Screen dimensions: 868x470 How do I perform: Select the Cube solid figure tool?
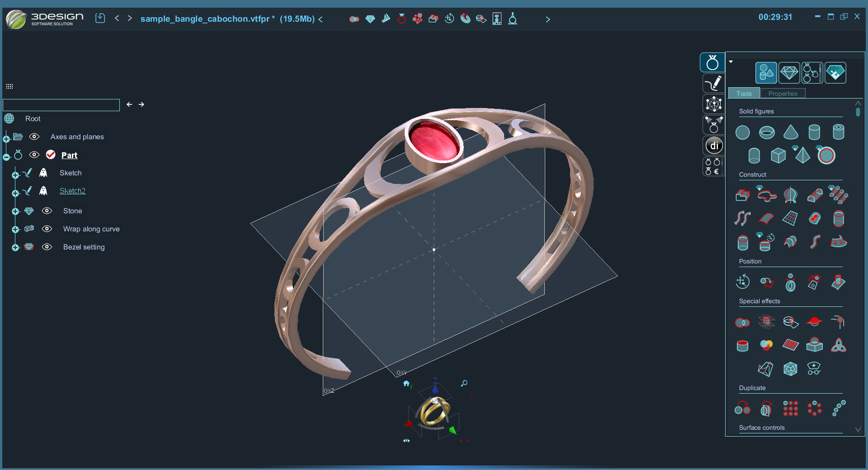coord(778,155)
